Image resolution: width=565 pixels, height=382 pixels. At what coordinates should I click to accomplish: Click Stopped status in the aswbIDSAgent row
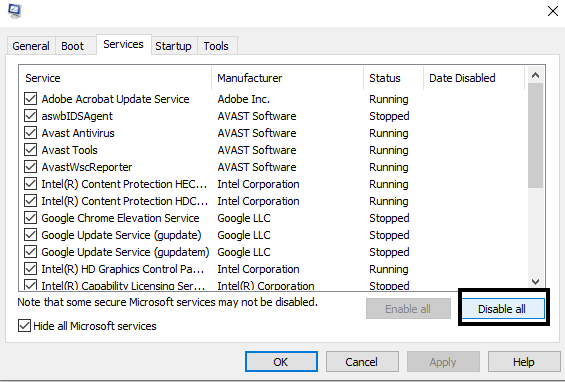point(389,116)
